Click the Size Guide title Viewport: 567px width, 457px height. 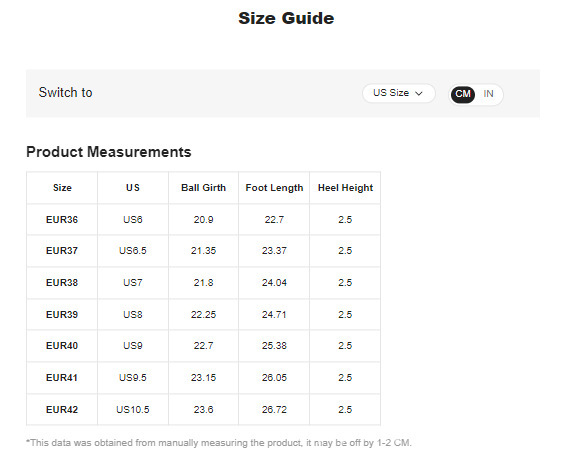[x=286, y=18]
